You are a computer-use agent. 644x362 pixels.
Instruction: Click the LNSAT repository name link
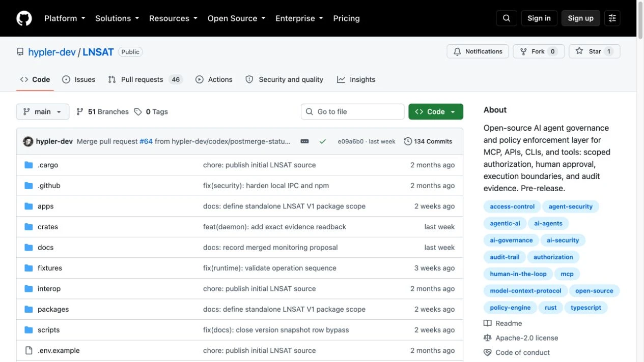coord(98,52)
